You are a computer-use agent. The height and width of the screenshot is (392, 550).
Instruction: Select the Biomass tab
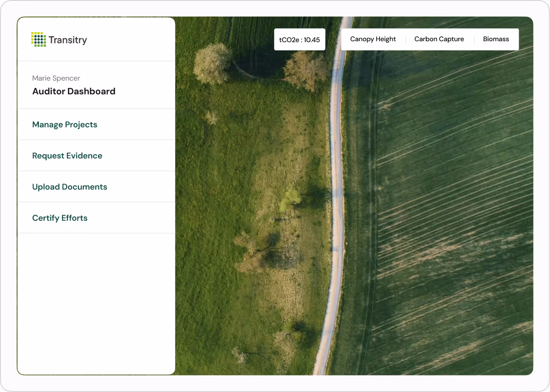coord(496,39)
